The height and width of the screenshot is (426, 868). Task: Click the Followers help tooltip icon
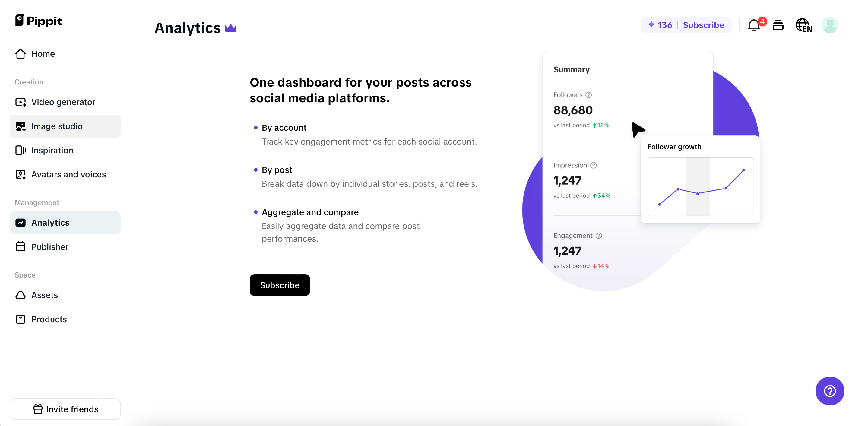588,95
